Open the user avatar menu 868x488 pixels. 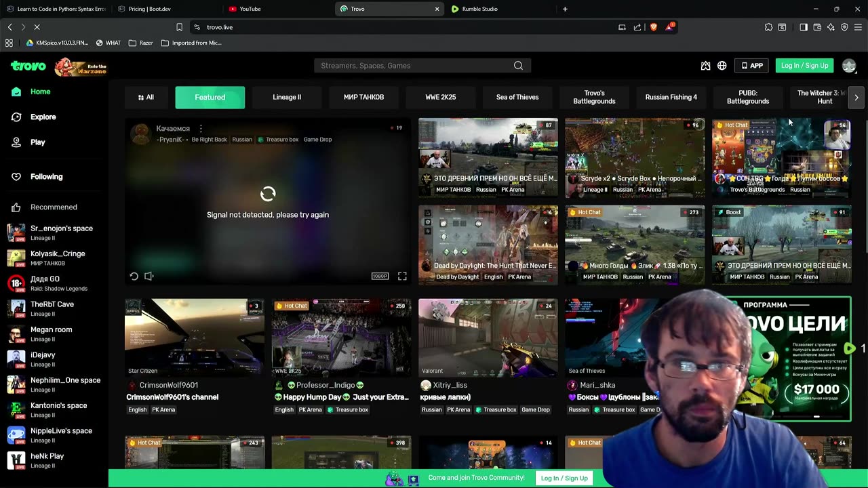pos(849,66)
